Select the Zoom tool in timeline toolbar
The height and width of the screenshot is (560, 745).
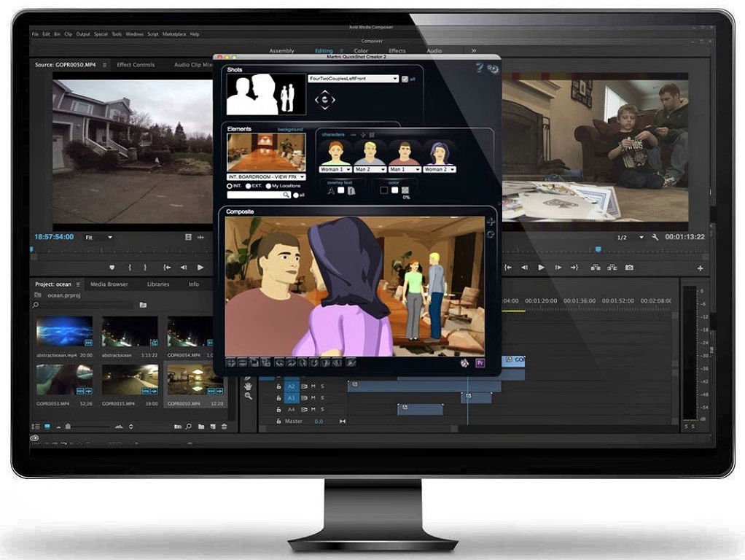tap(248, 396)
